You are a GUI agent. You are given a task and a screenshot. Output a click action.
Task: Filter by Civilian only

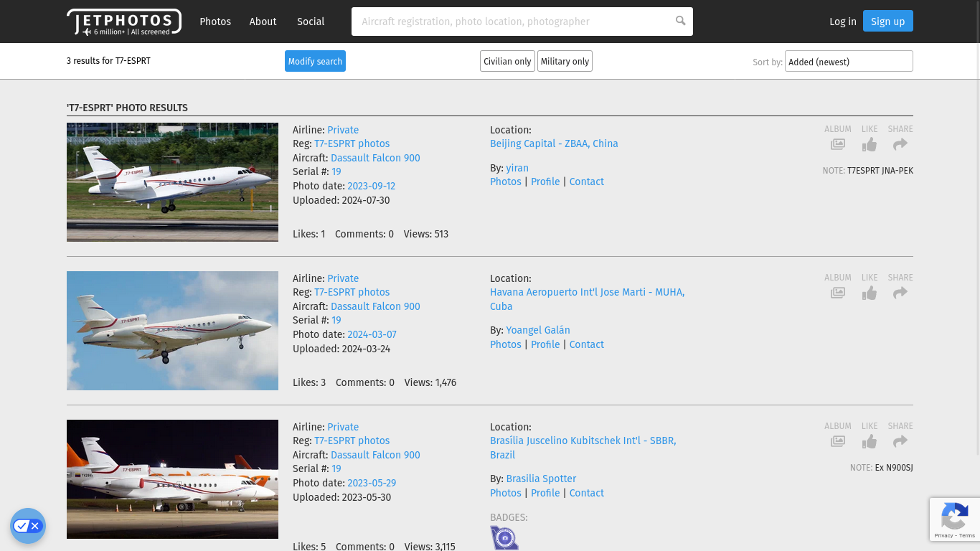tap(507, 61)
